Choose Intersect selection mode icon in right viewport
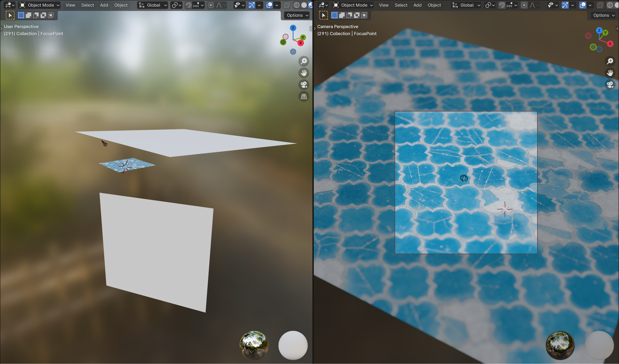619x364 pixels. (364, 15)
